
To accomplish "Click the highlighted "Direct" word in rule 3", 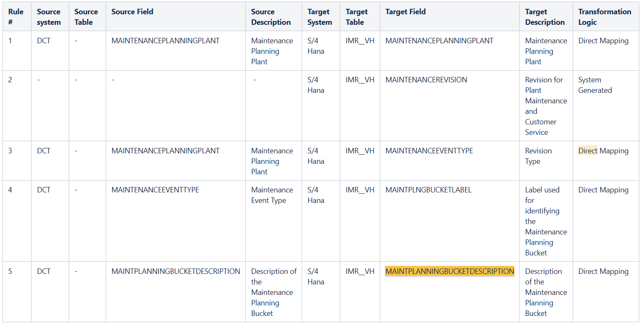I will (587, 151).
